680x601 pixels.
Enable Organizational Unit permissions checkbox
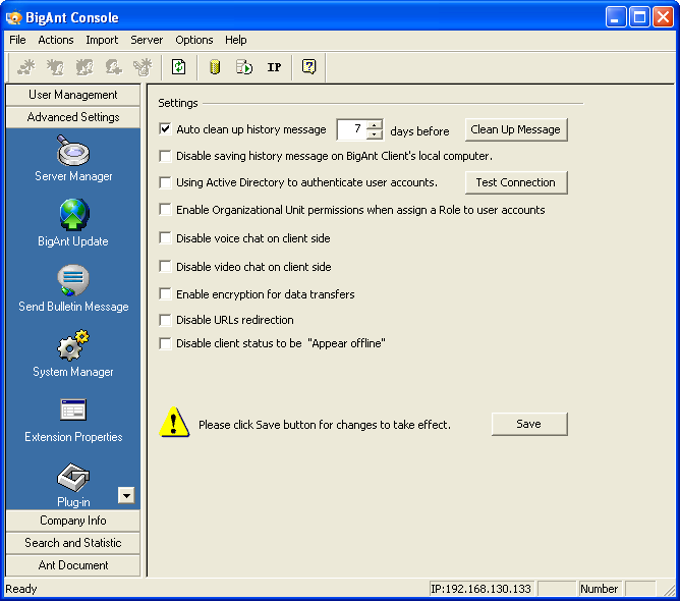click(165, 210)
